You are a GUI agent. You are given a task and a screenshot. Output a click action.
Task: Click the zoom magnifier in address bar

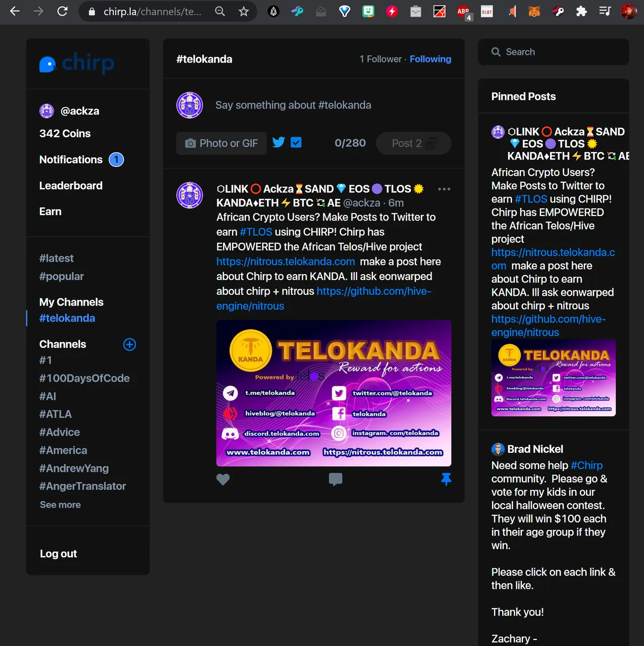[x=220, y=11]
